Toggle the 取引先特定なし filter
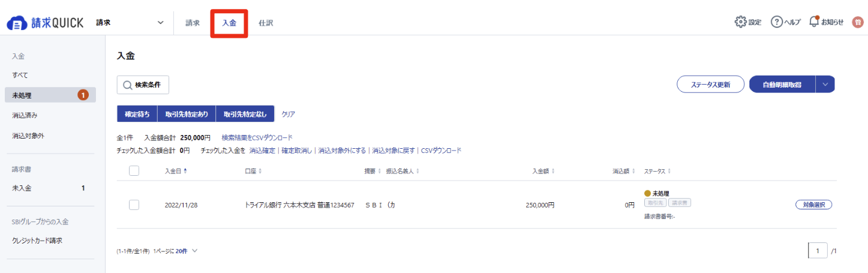The width and height of the screenshot is (868, 273). (x=245, y=113)
